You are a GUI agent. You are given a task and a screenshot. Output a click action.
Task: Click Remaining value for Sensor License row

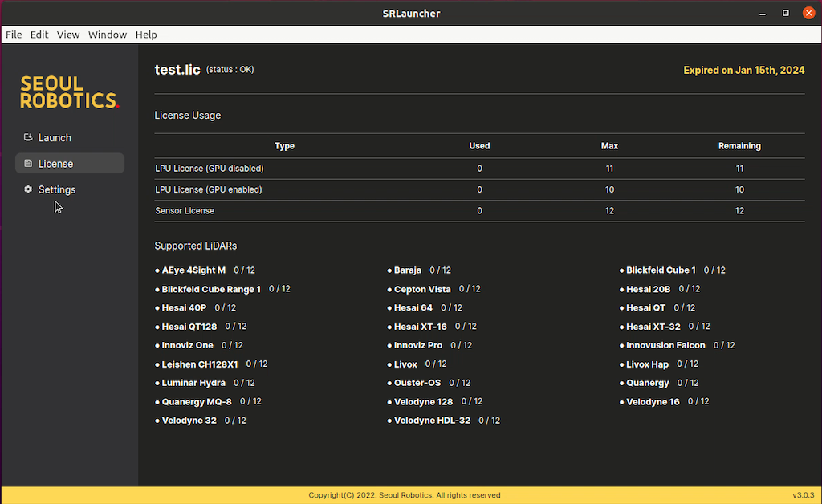(739, 211)
